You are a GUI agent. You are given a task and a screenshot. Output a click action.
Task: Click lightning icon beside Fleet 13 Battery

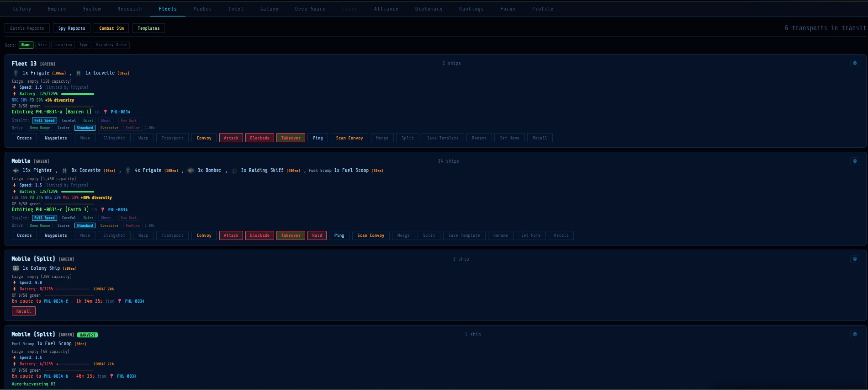point(15,94)
